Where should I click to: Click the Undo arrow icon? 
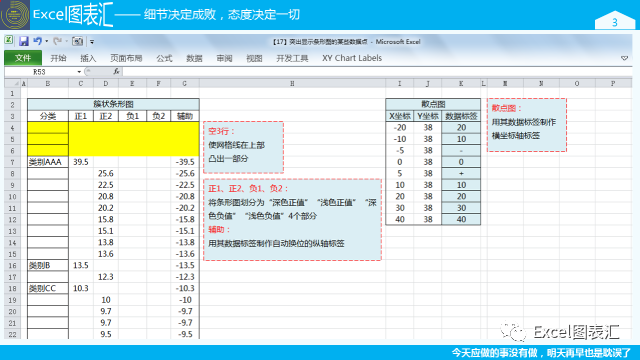pos(37,41)
